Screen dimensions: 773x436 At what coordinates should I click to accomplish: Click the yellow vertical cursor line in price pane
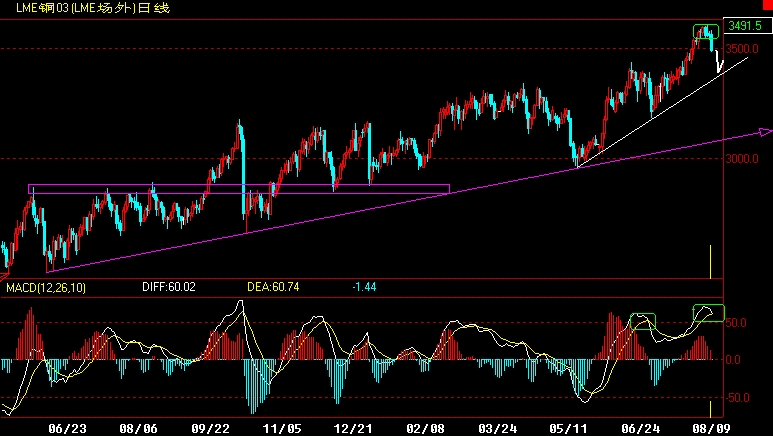pyautogui.click(x=710, y=261)
